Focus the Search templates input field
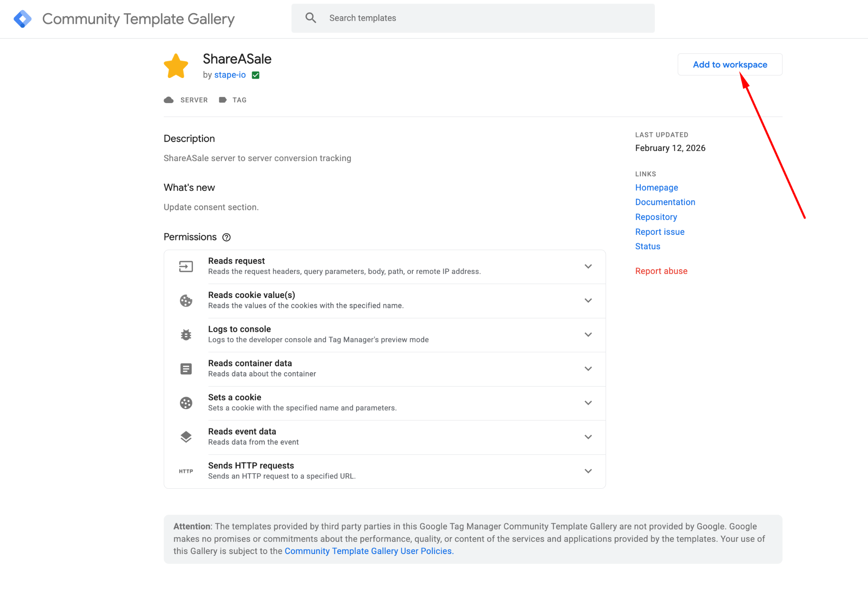This screenshot has width=868, height=596. point(473,18)
